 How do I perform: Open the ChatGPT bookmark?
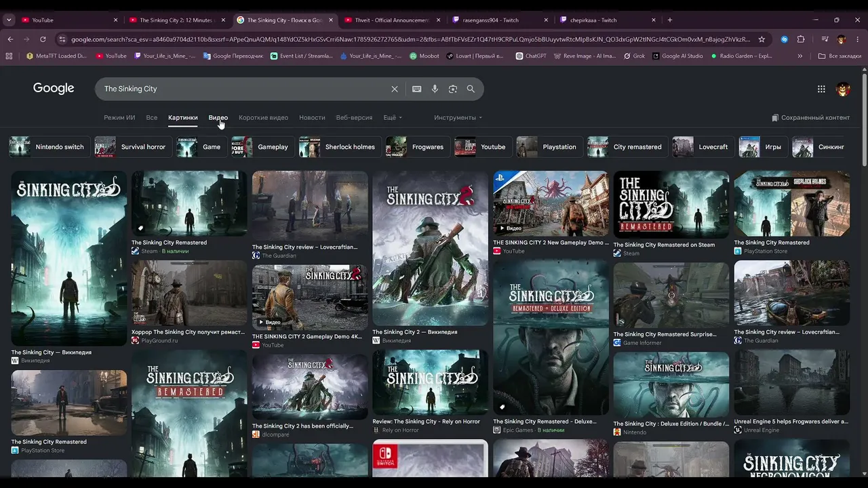tap(530, 56)
